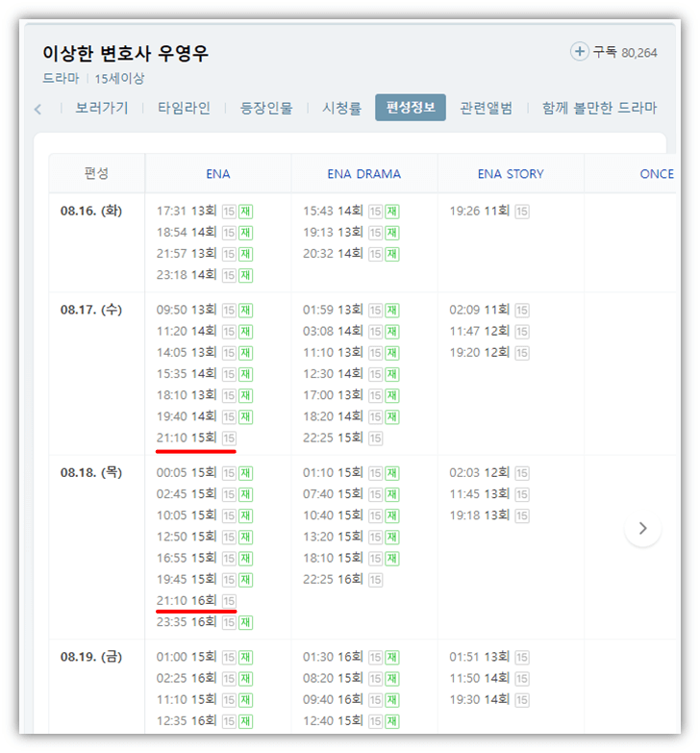Viewport: 700px width, 753px height.
Task: Click the 15세이상 age rating label
Action: 119,78
